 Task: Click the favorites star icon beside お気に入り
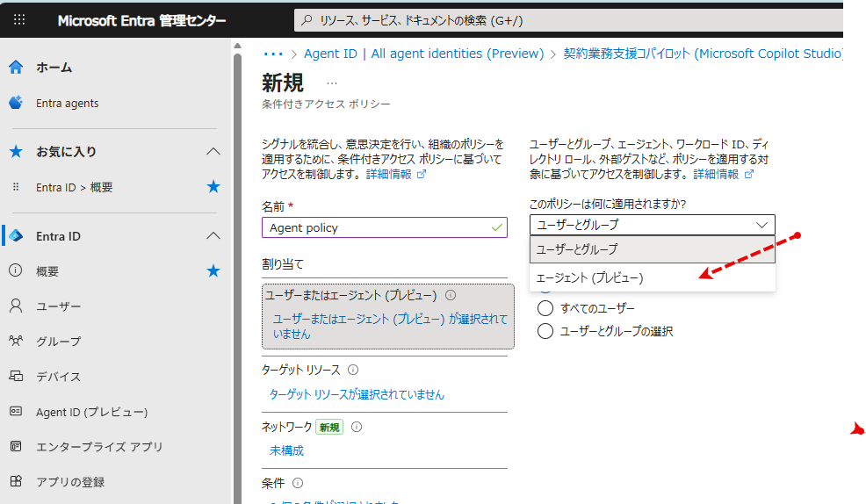coord(16,151)
